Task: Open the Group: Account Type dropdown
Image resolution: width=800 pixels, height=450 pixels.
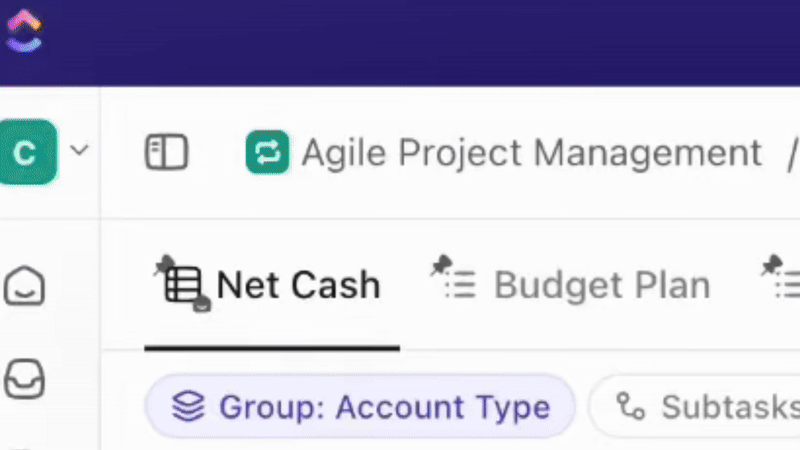Action: pyautogui.click(x=360, y=407)
